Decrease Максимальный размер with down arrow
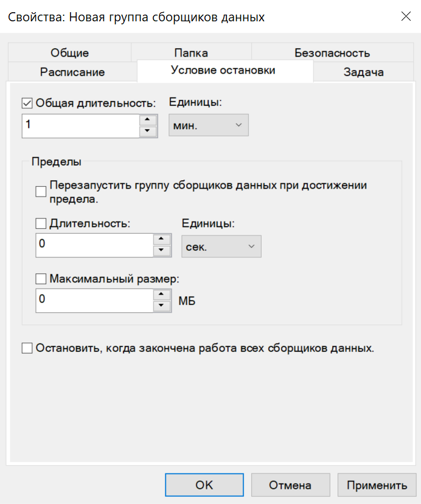Viewport: 421px width, 504px height. (x=161, y=306)
